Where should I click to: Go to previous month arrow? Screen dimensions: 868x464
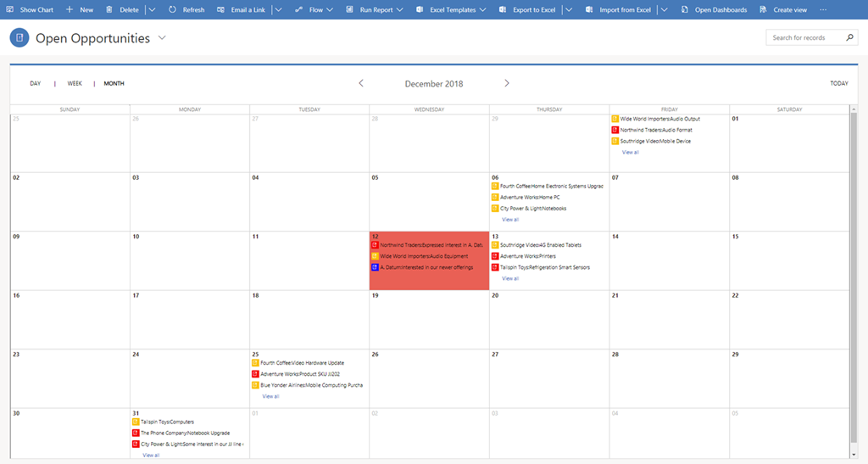click(x=361, y=83)
